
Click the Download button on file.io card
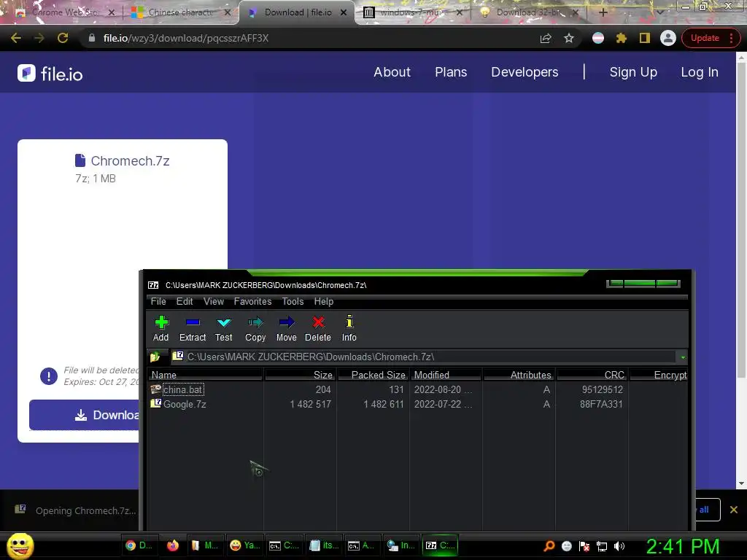tap(85, 415)
